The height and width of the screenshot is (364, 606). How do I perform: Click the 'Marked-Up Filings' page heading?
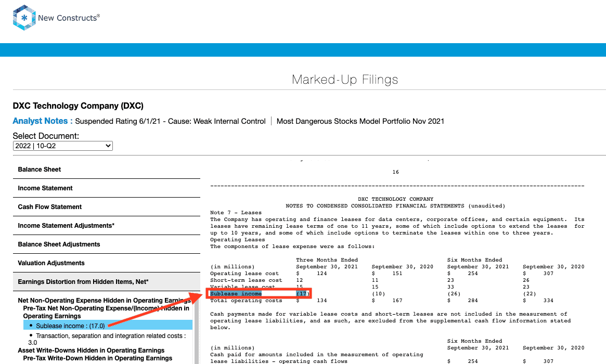345,80
